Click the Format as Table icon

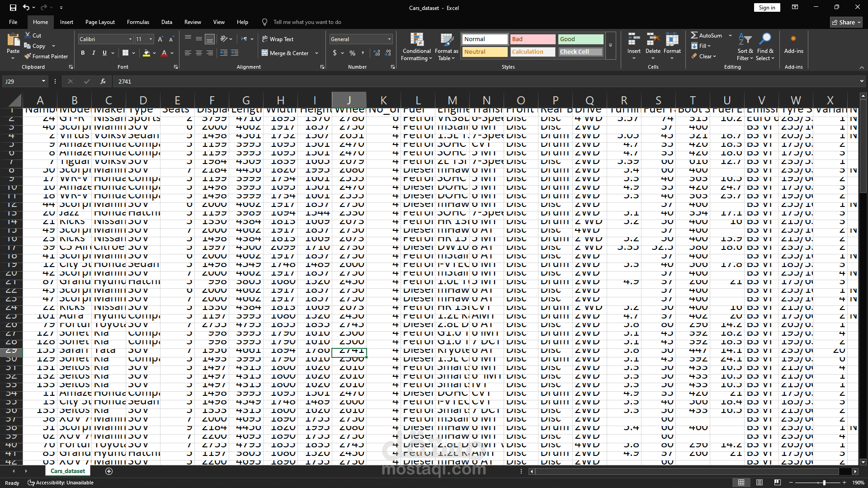click(446, 39)
